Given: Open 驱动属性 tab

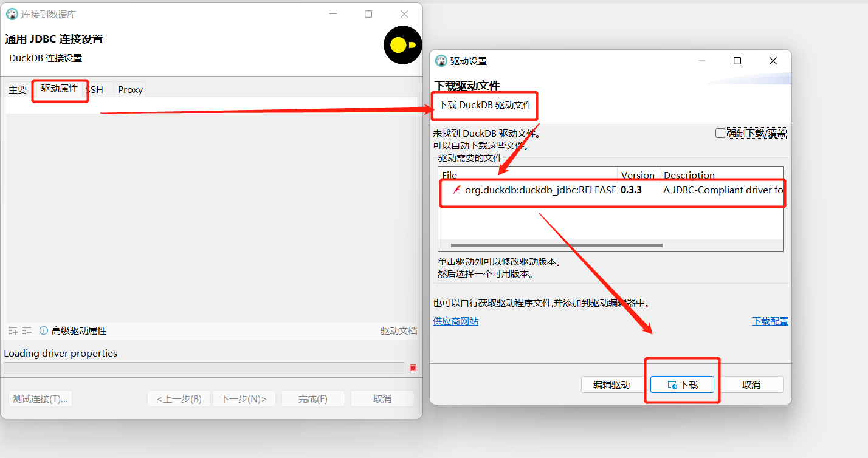Looking at the screenshot, I should [x=60, y=89].
